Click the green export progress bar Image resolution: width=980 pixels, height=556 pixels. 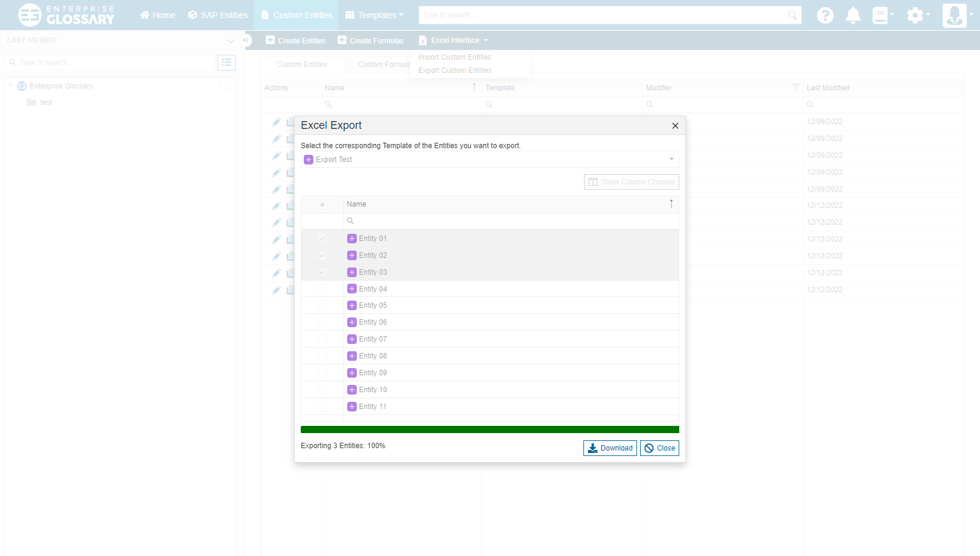[x=489, y=429]
